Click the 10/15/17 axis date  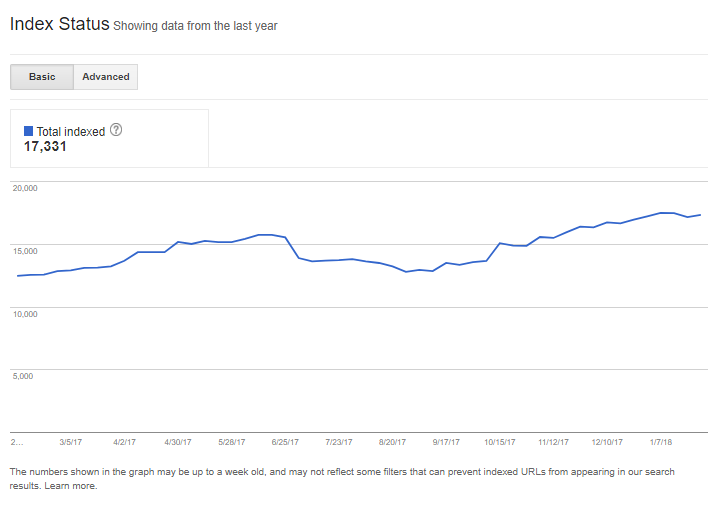(500, 442)
